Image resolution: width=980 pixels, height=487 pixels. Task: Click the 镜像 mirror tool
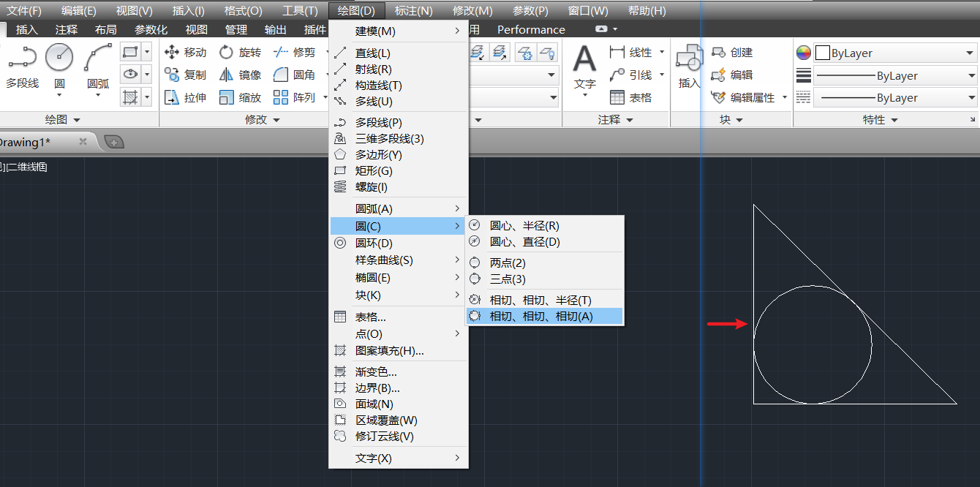[x=241, y=75]
